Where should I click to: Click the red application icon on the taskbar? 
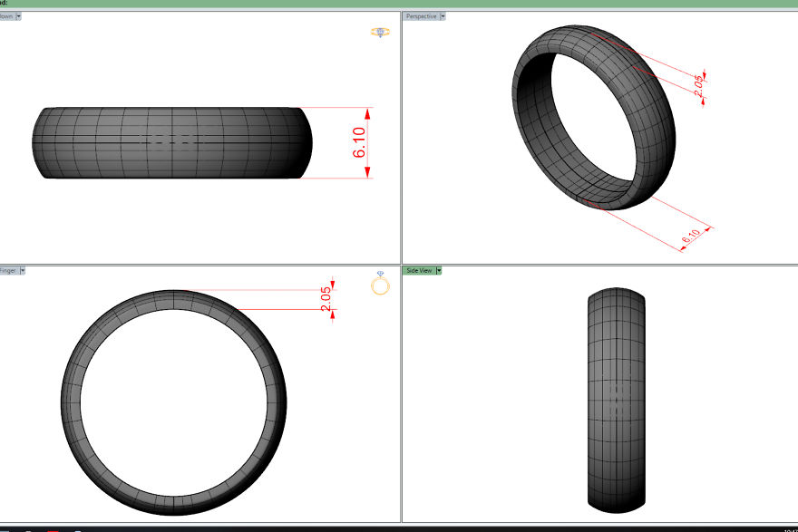[53, 528]
